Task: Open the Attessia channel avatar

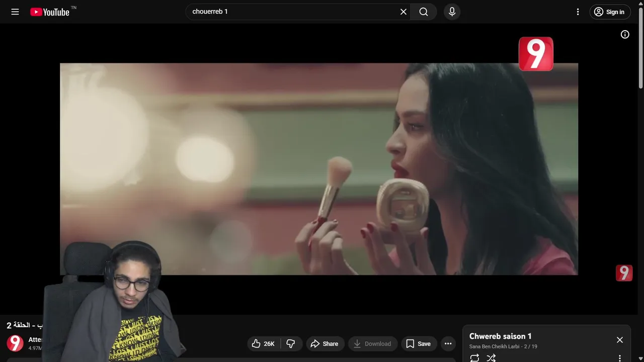Action: pyautogui.click(x=15, y=343)
